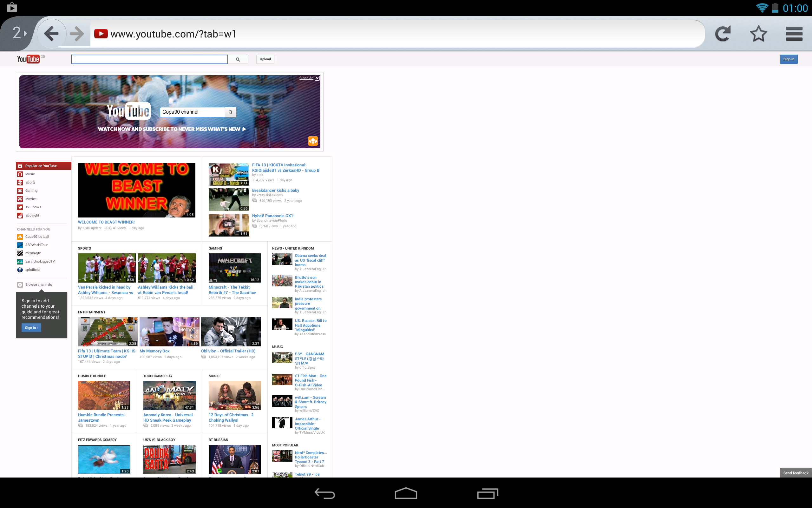Tap the browser back arrow
812x508 pixels.
(51, 34)
